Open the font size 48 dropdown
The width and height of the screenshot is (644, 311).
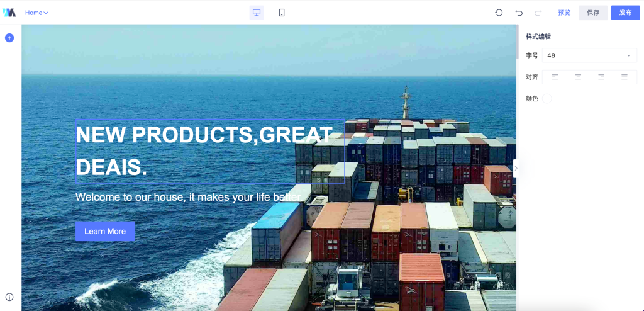point(589,55)
